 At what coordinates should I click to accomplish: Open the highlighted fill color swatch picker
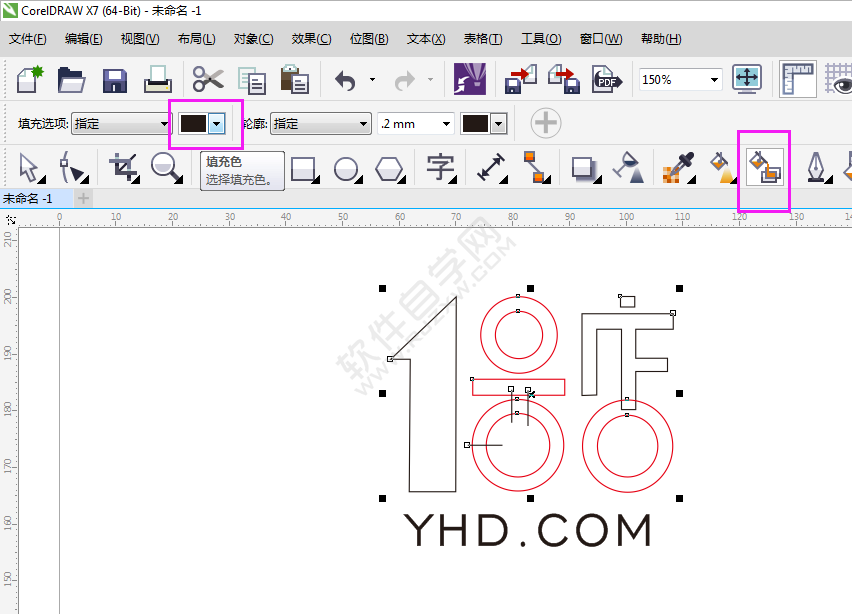[215, 123]
